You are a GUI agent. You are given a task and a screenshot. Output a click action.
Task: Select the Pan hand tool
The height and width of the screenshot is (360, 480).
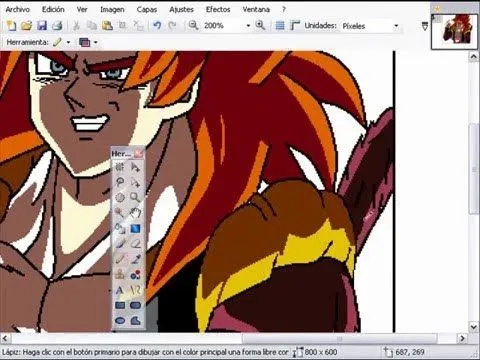point(135,213)
